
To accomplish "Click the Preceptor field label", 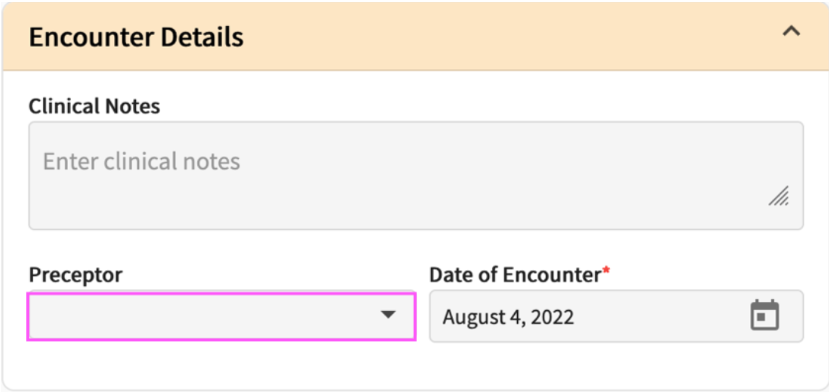I will 75,275.
